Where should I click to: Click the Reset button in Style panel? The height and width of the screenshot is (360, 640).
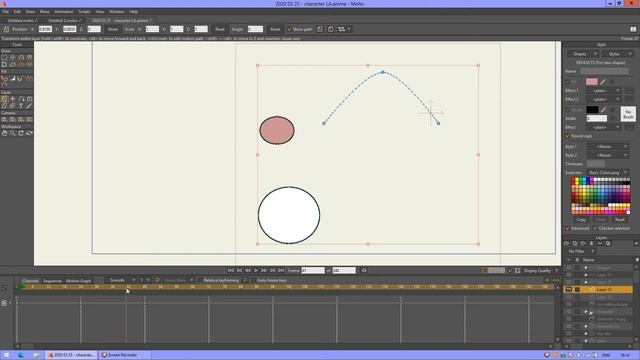(x=620, y=220)
